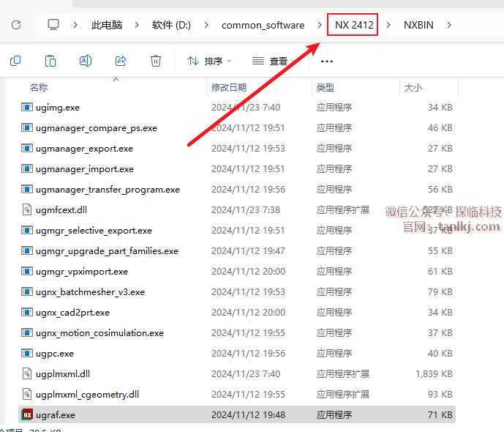Select ugpc.exe
Image resolution: width=504 pixels, height=432 pixels.
pos(237,353)
